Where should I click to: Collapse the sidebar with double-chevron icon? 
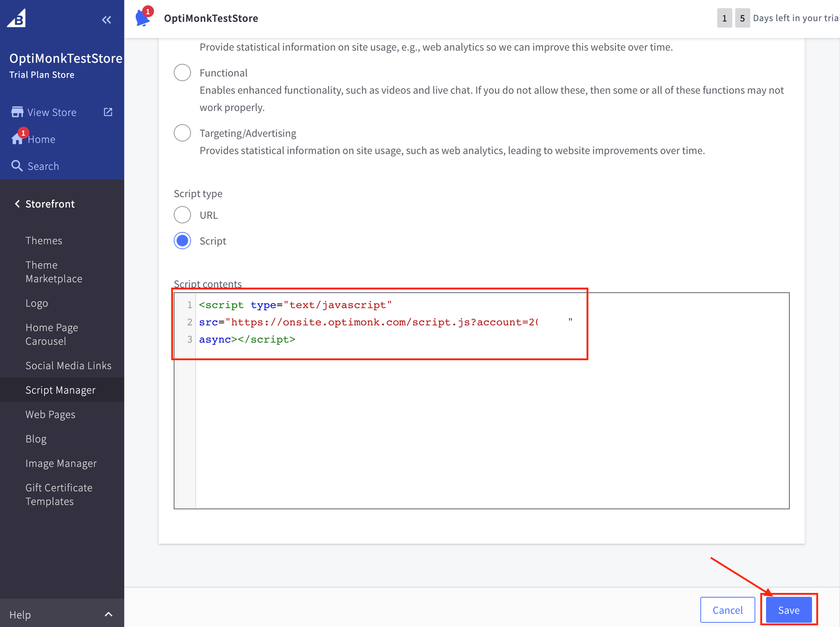click(107, 19)
